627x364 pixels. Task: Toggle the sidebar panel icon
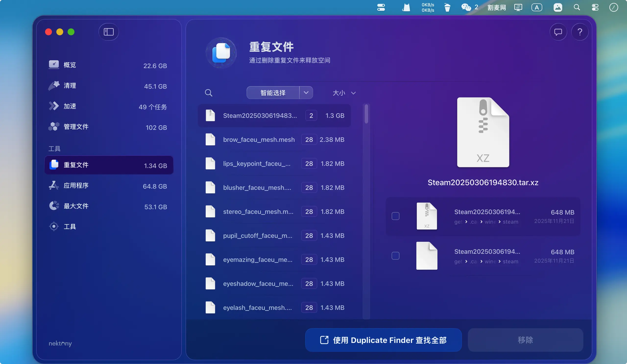tap(109, 32)
